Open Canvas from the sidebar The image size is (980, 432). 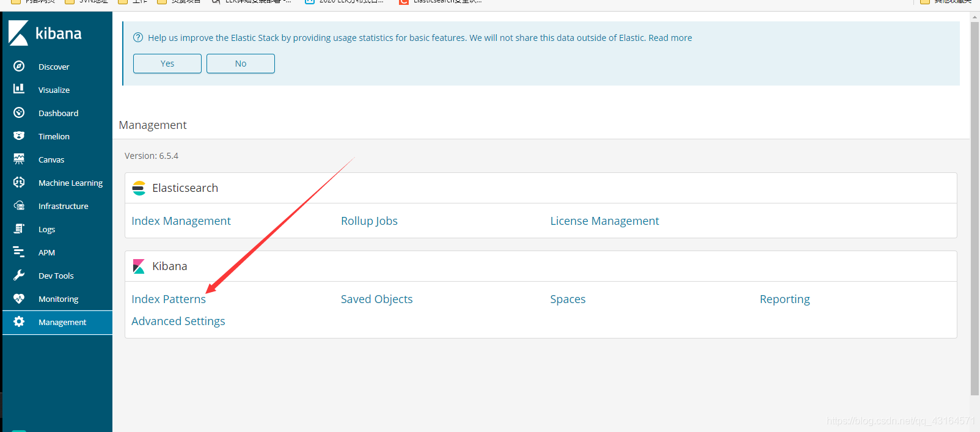tap(51, 159)
